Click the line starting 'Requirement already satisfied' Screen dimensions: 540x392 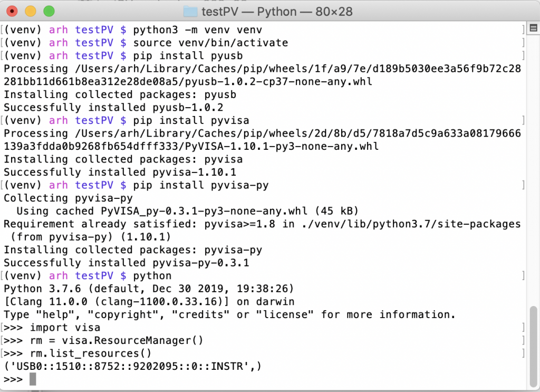[263, 224]
